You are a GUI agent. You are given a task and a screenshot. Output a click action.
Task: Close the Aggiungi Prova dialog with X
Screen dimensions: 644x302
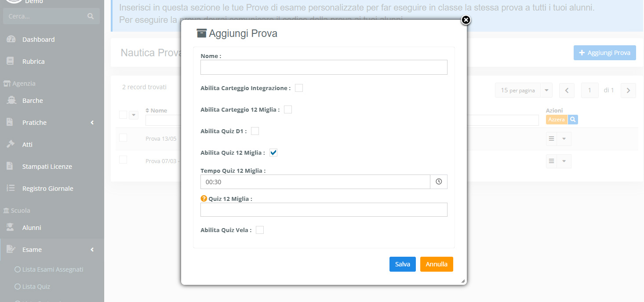coord(466,20)
